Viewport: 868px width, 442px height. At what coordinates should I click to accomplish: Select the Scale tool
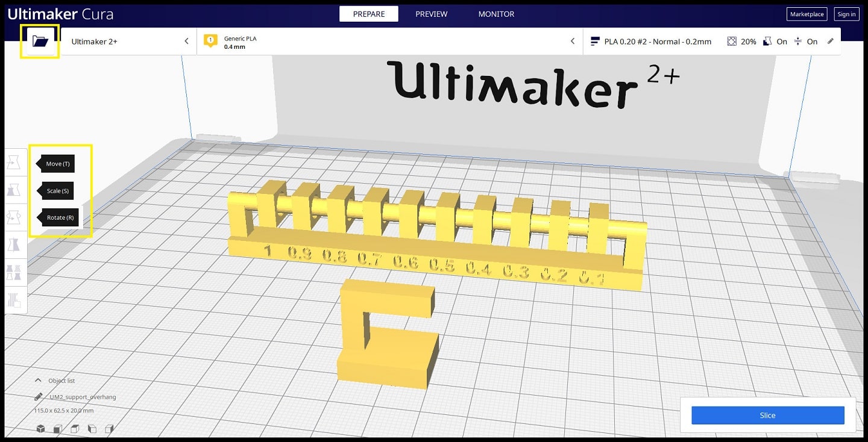click(x=14, y=190)
